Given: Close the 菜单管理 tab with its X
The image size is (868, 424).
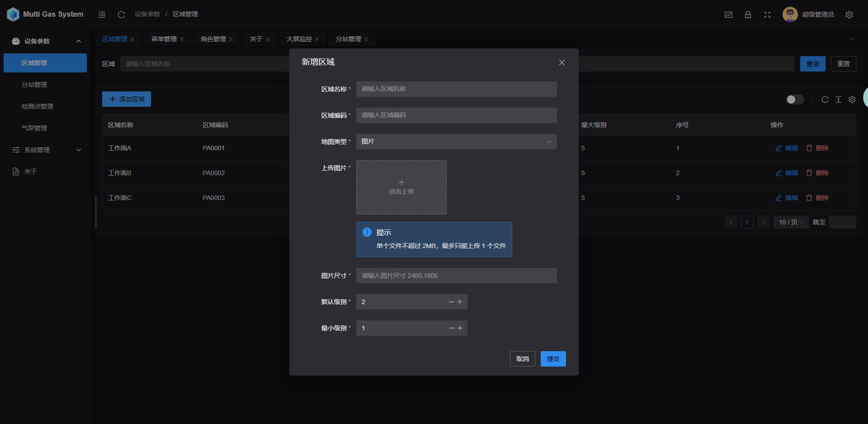Looking at the screenshot, I should pos(182,39).
